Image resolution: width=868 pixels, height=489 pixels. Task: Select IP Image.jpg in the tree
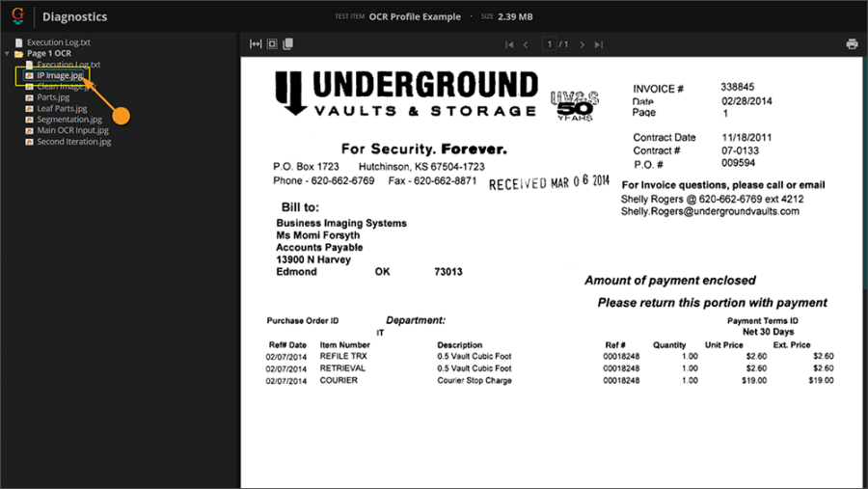[x=60, y=75]
